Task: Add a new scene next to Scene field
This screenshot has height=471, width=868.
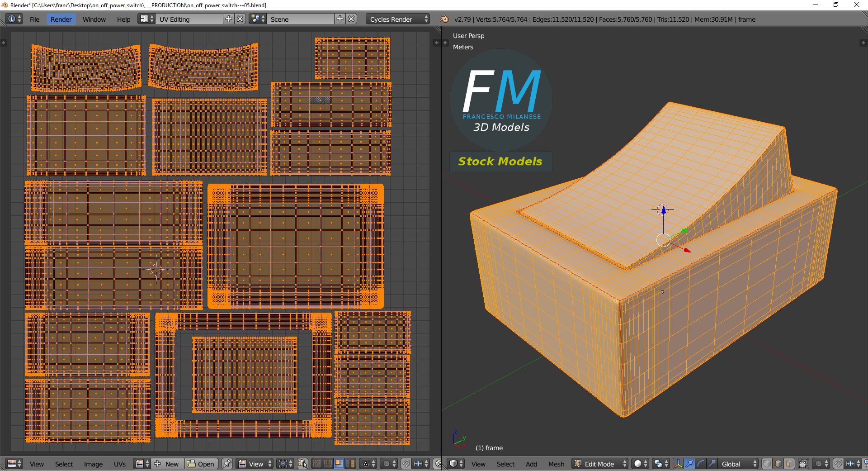Action: pos(340,19)
